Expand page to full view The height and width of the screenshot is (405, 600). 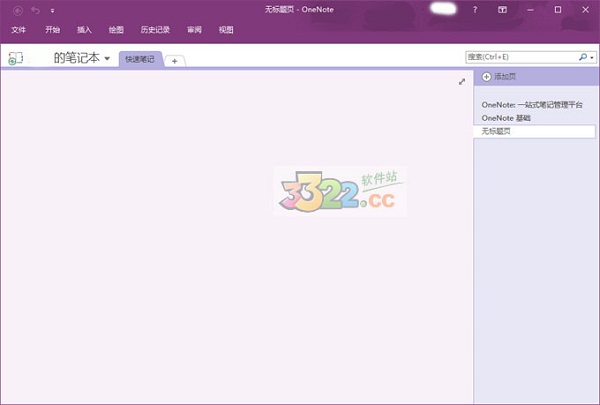(x=462, y=82)
